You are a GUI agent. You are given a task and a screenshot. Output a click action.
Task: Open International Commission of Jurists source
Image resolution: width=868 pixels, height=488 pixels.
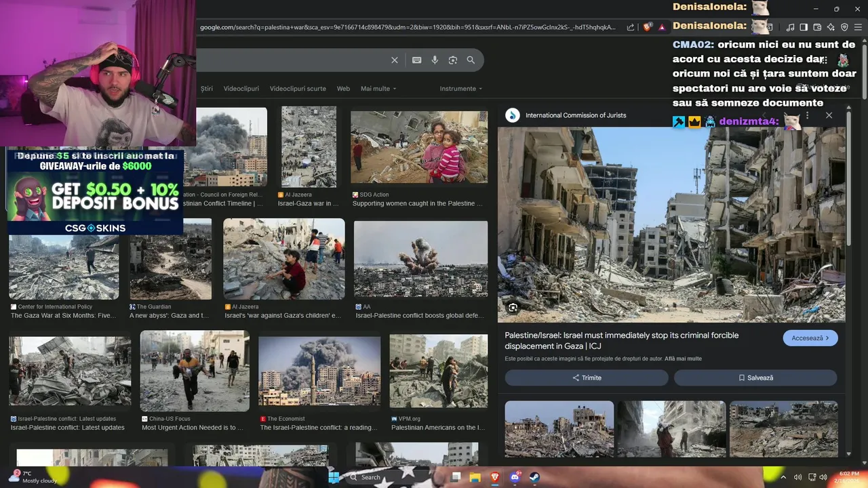coord(576,115)
